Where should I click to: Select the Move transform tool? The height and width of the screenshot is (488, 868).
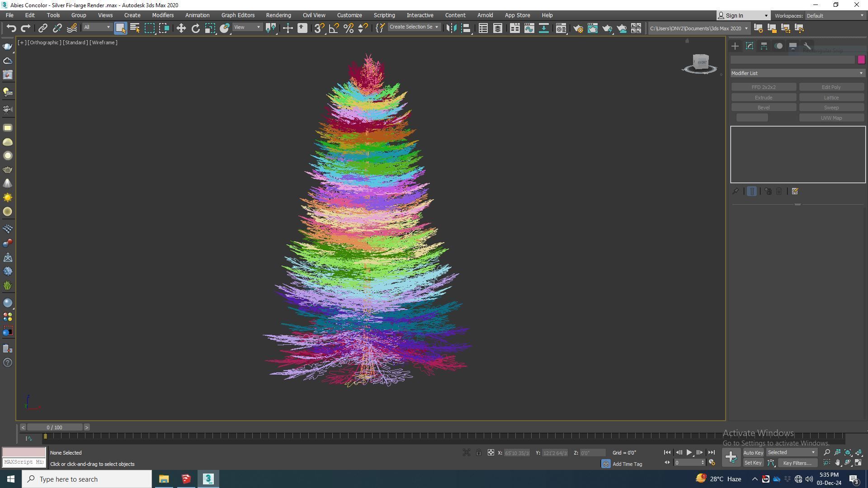click(181, 28)
